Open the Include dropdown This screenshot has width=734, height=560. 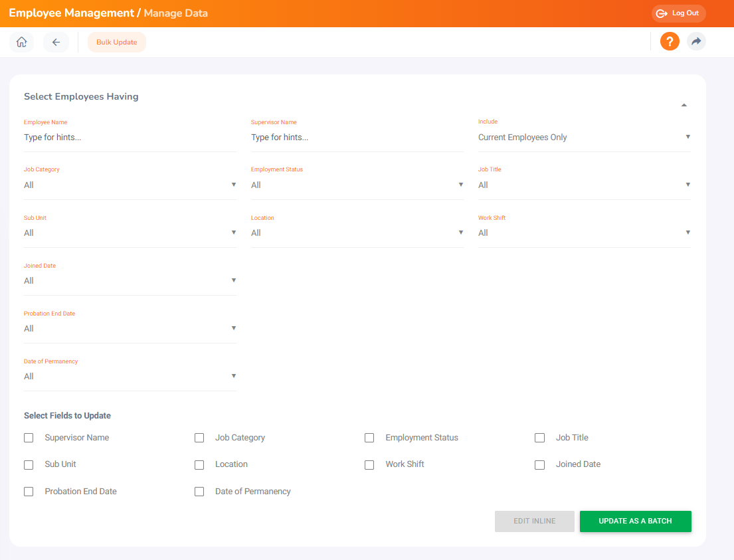click(584, 138)
